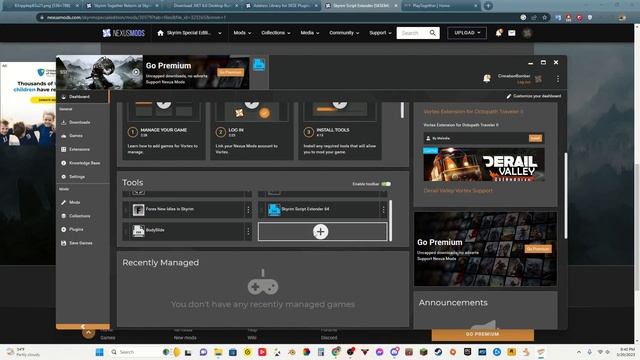Click the Vortex dashboard right scrollbar
Viewport: 640px width, 360px height.
point(565,196)
